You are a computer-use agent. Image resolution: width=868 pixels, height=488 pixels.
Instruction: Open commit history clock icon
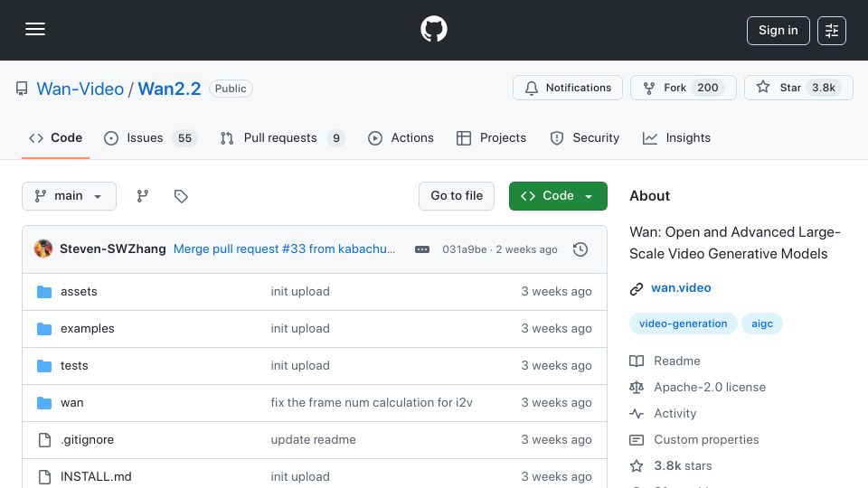580,249
